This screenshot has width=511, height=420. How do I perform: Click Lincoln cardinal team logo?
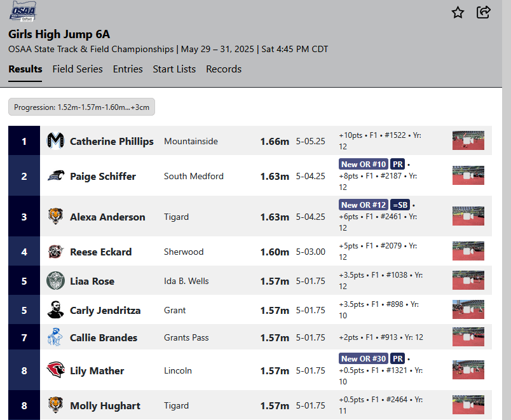[56, 370]
